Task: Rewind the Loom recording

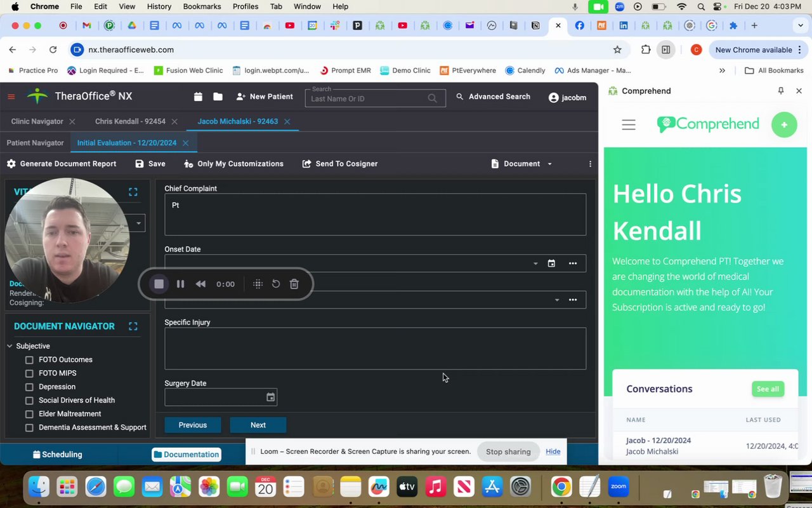Action: (200, 284)
